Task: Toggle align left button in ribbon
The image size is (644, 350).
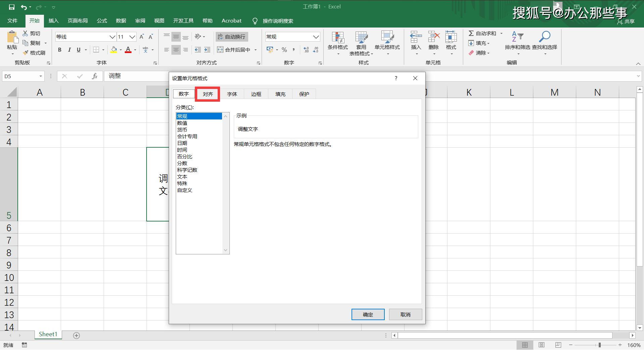Action: (167, 50)
